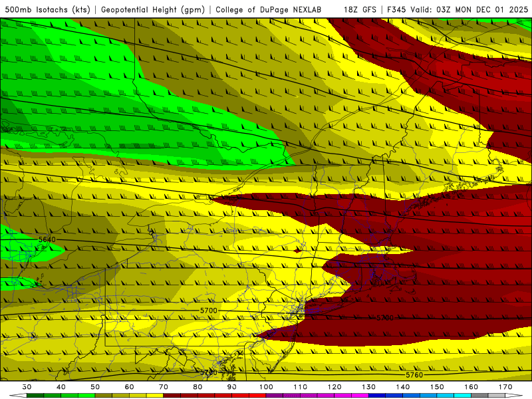Pick the cyan 155-160 kt swatch
Image resolution: width=532 pixels, height=399 pixels.
click(x=462, y=396)
